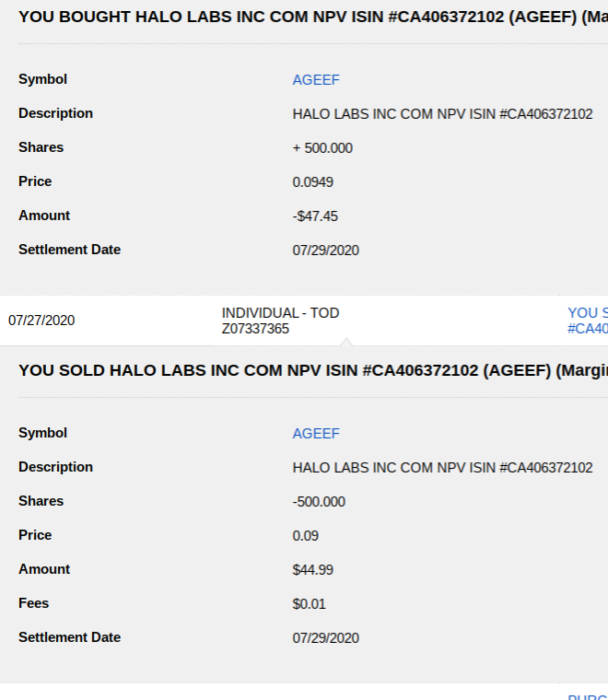The width and height of the screenshot is (608, 700).
Task: Click the AGEEF symbol link in bought details
Action: click(x=316, y=80)
